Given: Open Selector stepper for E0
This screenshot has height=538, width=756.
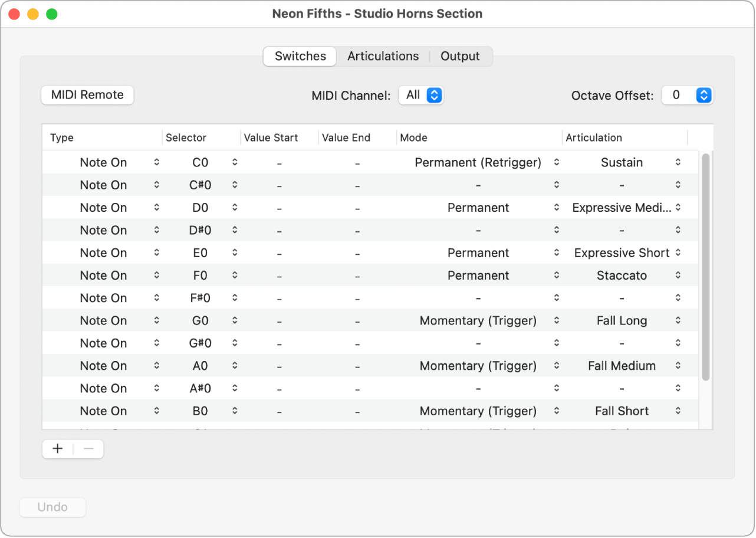Looking at the screenshot, I should coord(235,252).
